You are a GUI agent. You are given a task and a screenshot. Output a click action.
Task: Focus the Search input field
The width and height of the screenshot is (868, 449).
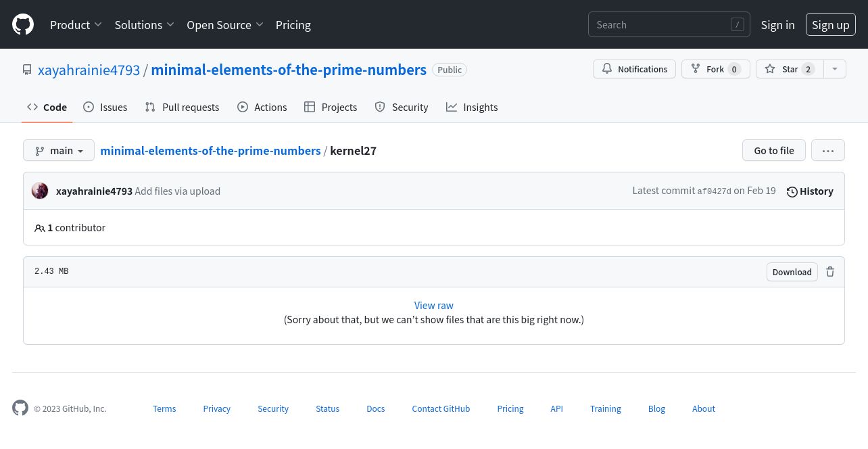pos(669,24)
